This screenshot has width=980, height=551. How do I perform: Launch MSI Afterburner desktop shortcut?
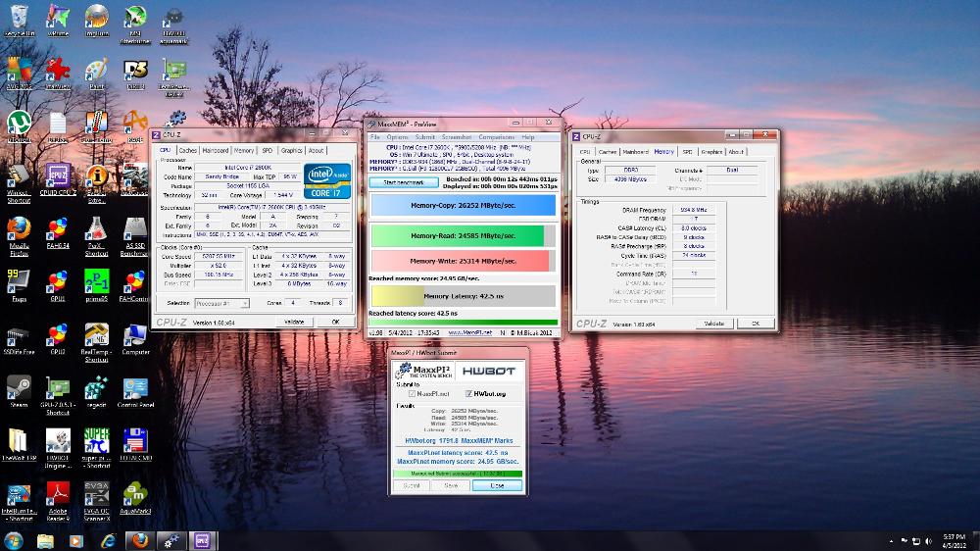tap(135, 24)
